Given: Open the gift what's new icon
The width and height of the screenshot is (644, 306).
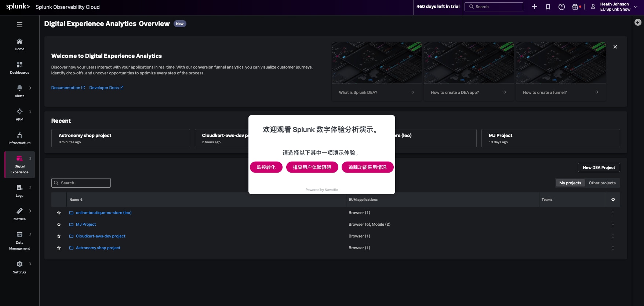Looking at the screenshot, I should [x=575, y=7].
